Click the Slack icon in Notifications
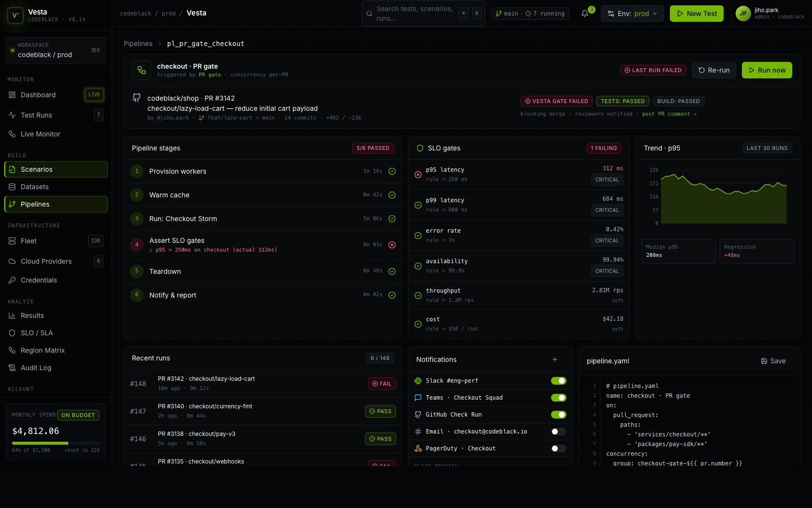This screenshot has width=812, height=508. pos(418,381)
